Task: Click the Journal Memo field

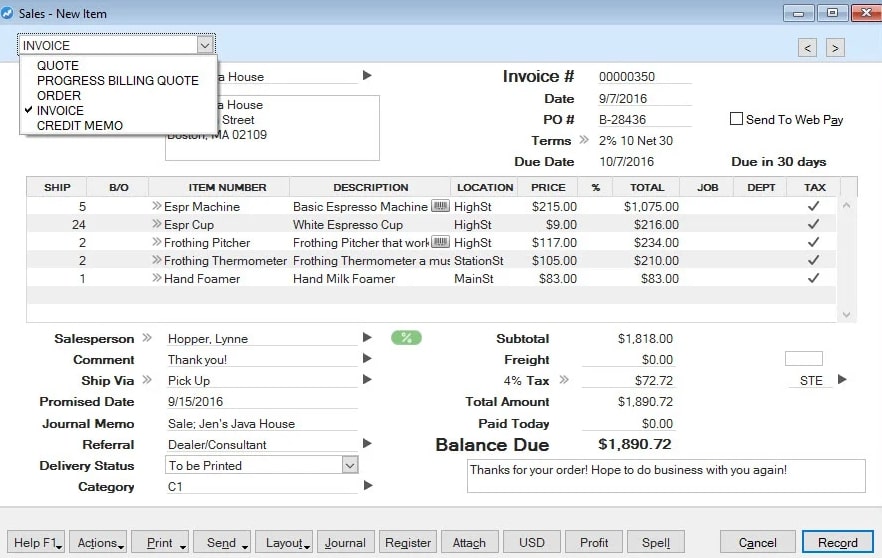Action: pos(262,424)
